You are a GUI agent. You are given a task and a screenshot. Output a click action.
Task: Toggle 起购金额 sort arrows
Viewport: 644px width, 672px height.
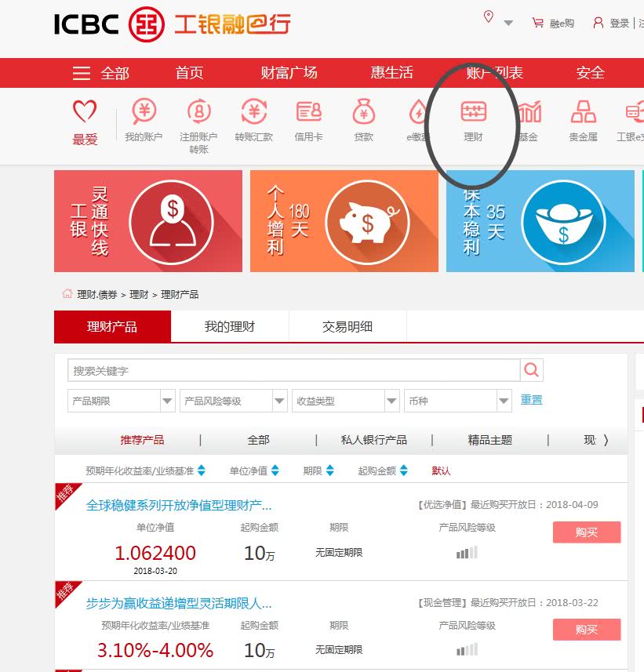click(x=403, y=470)
